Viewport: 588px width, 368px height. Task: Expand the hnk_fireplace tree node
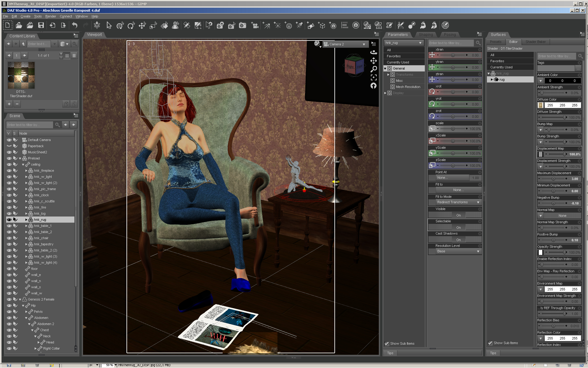coord(26,171)
